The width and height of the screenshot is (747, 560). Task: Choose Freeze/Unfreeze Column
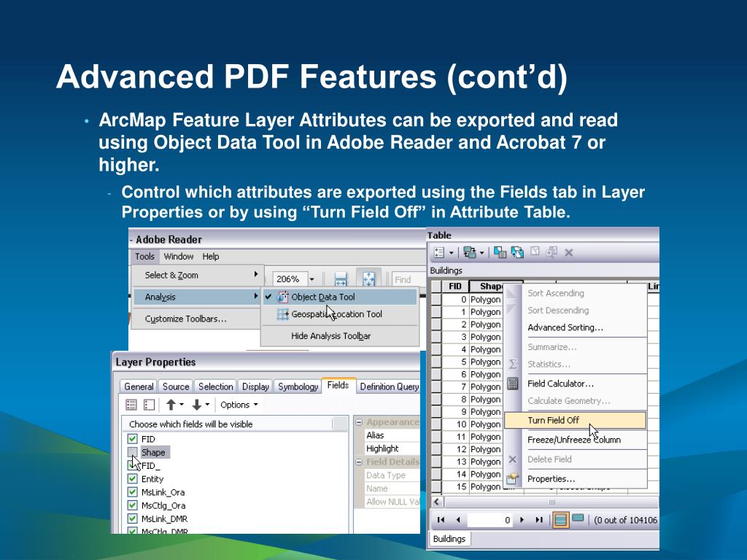(x=575, y=440)
